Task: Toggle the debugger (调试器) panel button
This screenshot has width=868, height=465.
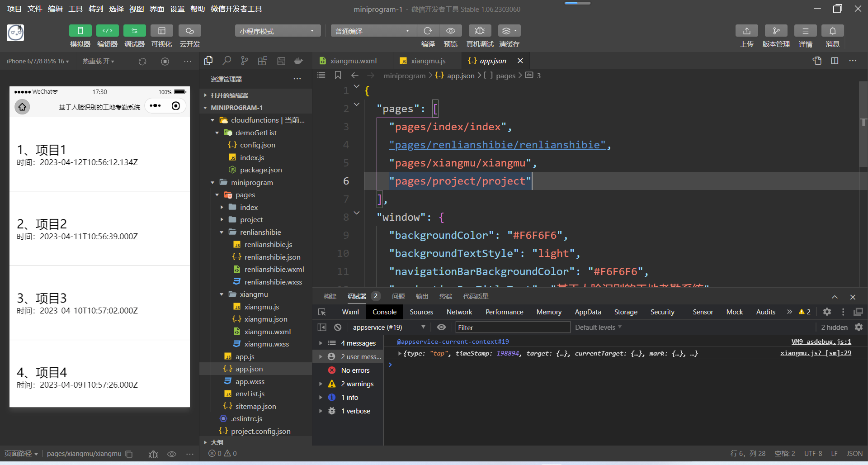Action: click(134, 31)
